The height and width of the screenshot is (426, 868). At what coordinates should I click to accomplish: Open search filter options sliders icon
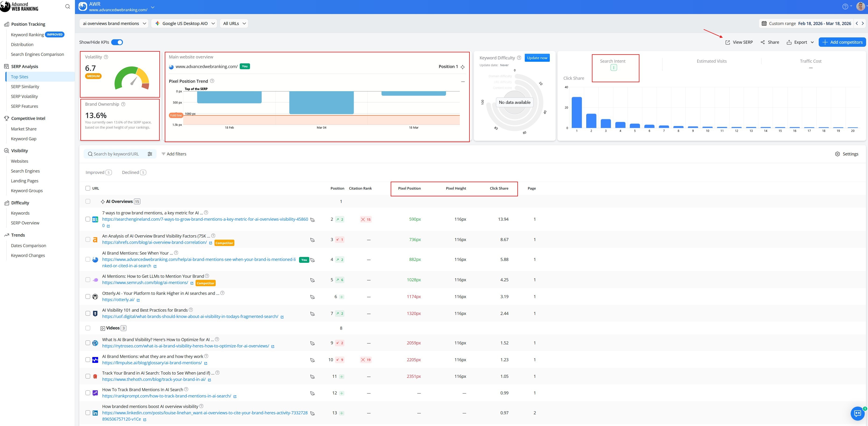[150, 154]
